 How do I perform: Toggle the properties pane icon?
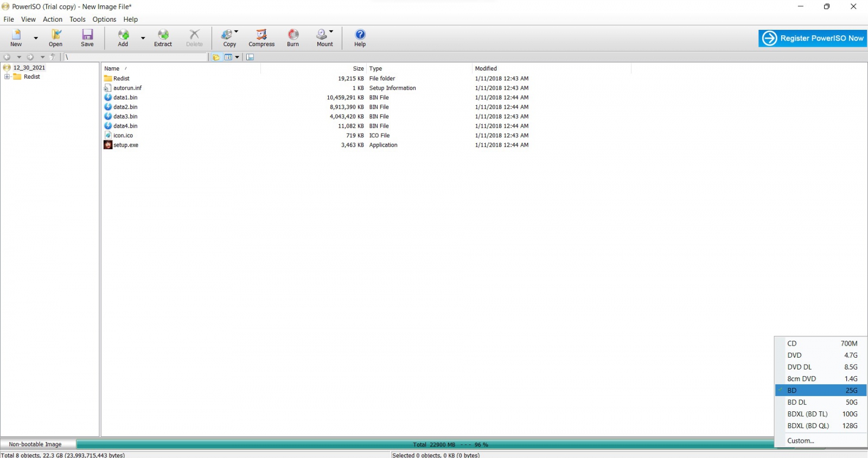click(x=250, y=57)
